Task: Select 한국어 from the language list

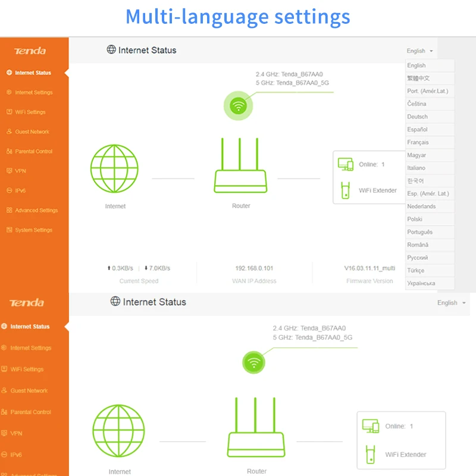Action: point(430,181)
